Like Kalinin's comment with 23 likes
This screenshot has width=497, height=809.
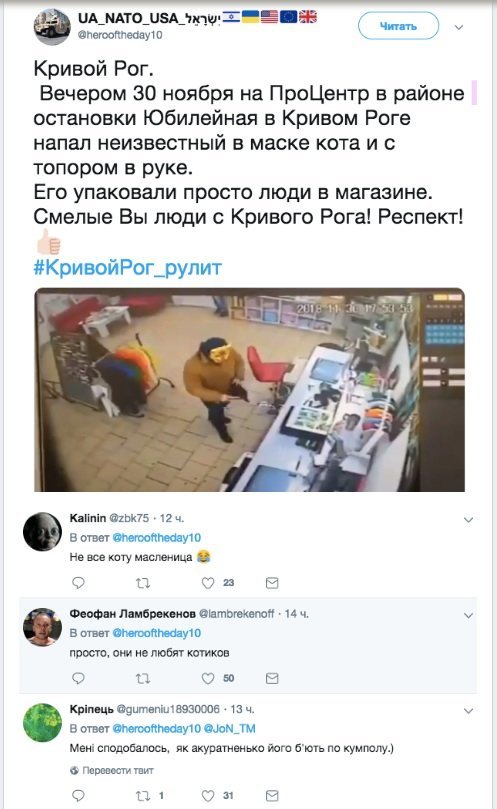coord(207,583)
